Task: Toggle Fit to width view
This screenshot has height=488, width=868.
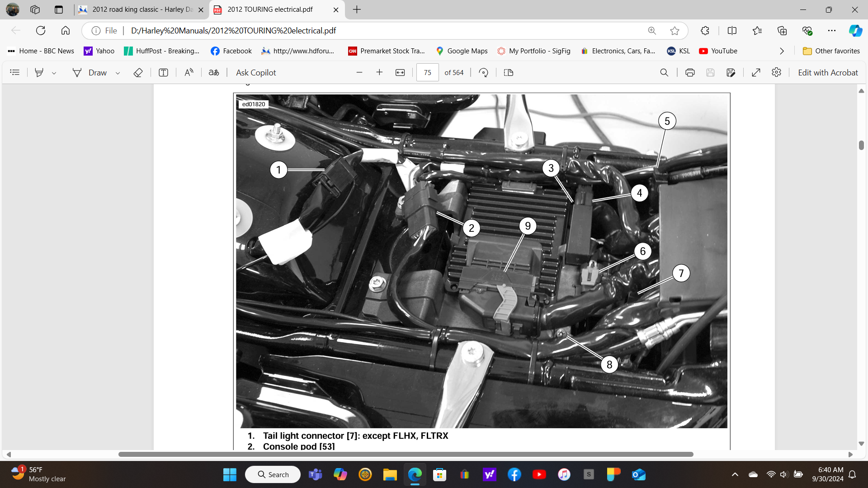Action: [400, 72]
